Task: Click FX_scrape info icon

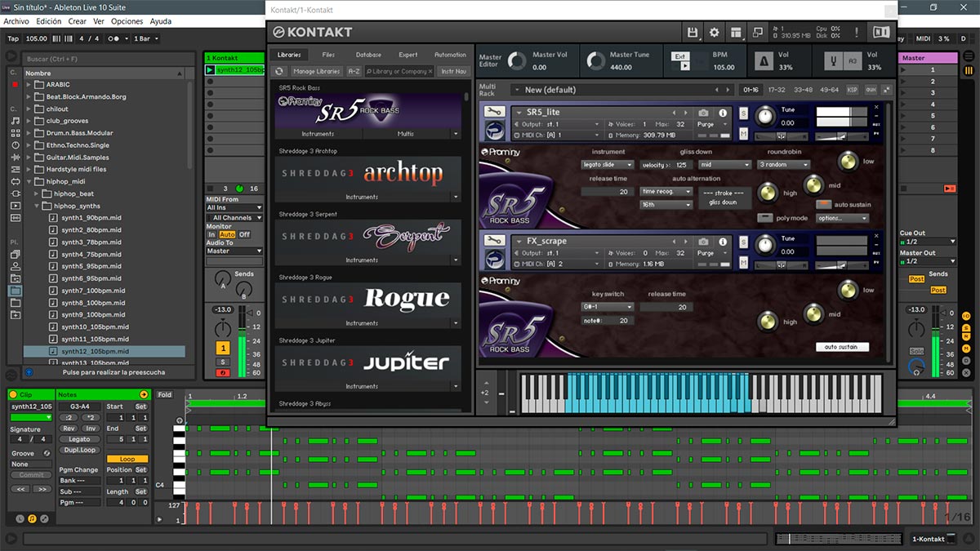Action: (x=723, y=242)
